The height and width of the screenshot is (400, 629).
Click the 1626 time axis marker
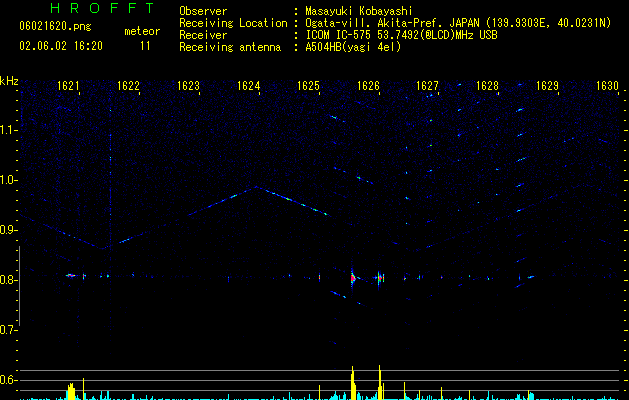(368, 86)
